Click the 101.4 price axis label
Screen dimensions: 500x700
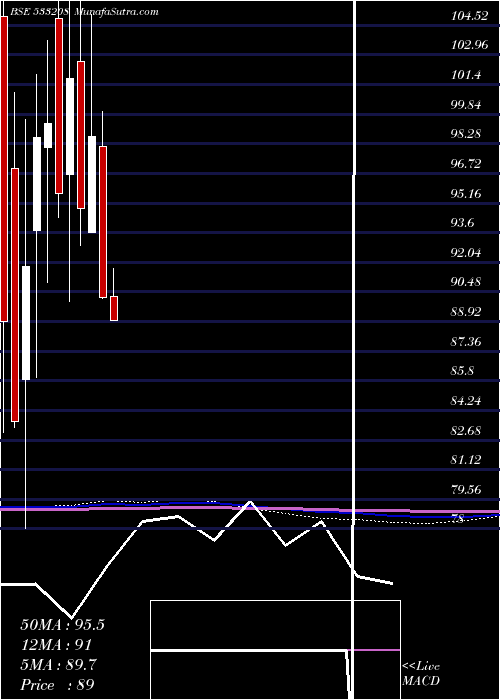tap(466, 75)
